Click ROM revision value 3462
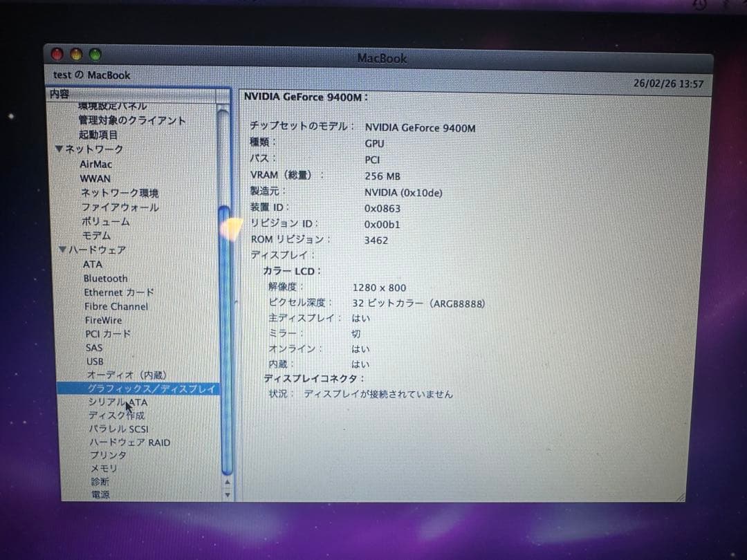Viewport: 747px width, 560px height. pyautogui.click(x=376, y=241)
